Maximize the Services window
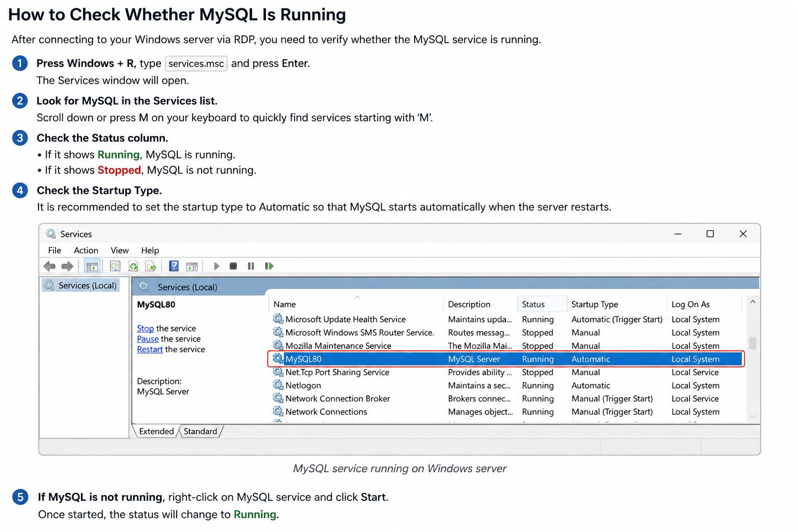Viewport: 798px width, 532px height. [x=710, y=234]
